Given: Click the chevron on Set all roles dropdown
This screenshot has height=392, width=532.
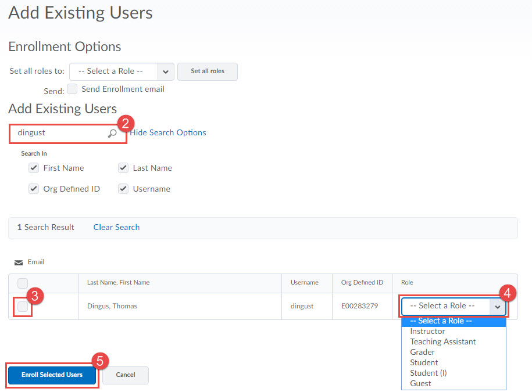Looking at the screenshot, I should (x=166, y=71).
